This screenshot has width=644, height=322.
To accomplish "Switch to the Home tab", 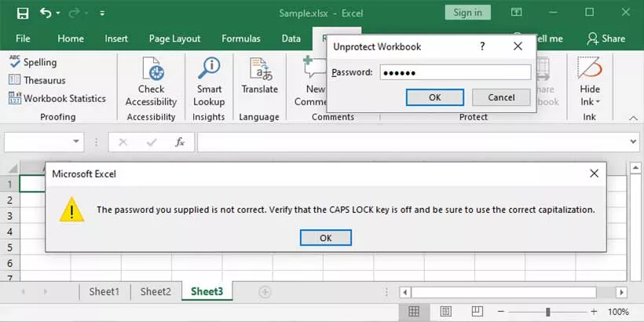I will (71, 38).
